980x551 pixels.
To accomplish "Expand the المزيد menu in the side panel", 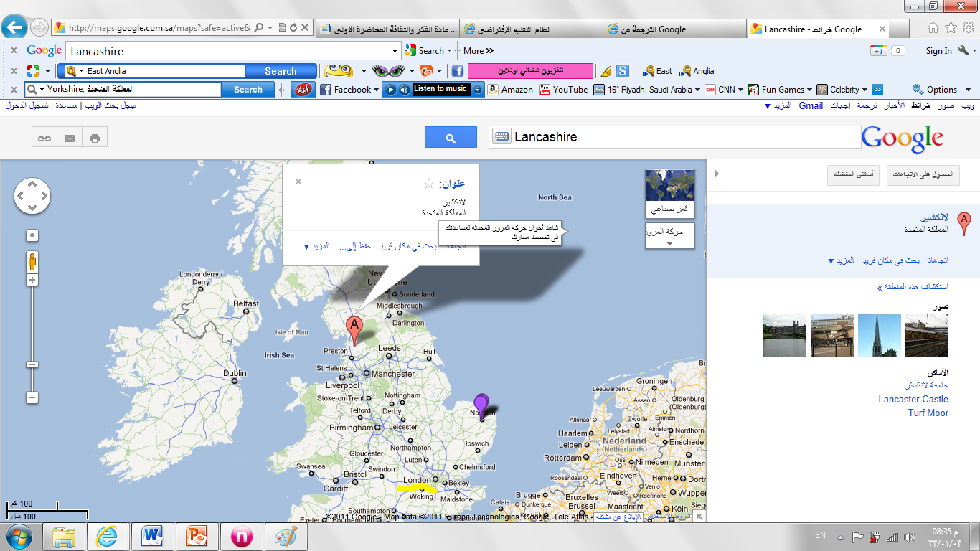I will (x=841, y=260).
